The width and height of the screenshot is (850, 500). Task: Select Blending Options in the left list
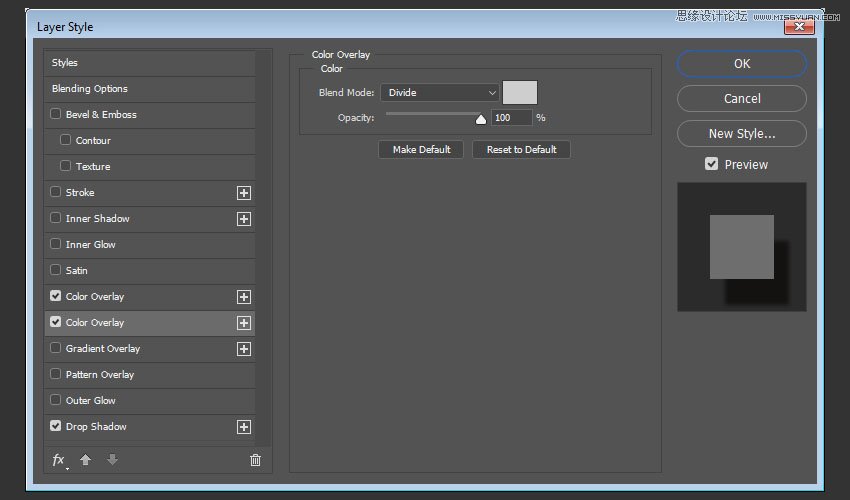click(90, 89)
